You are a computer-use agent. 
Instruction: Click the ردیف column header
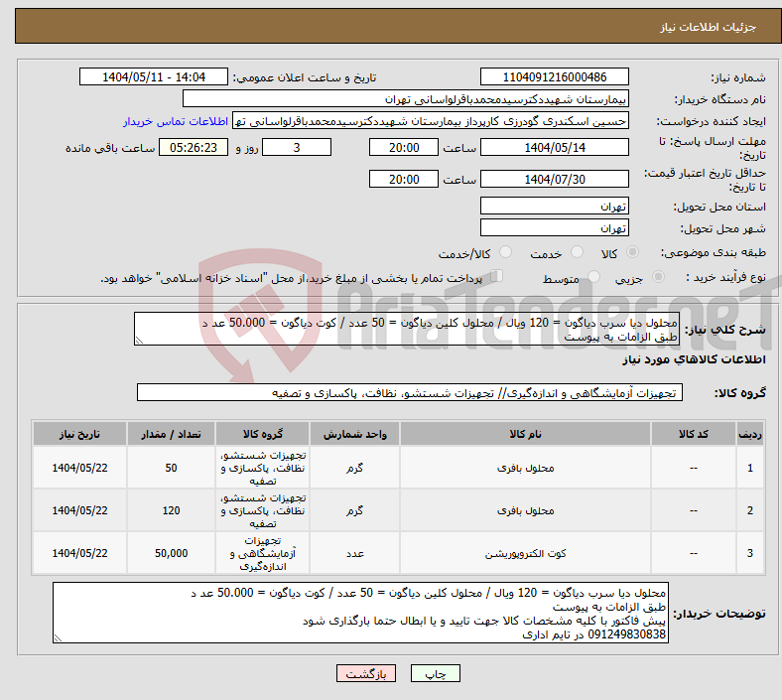[749, 434]
